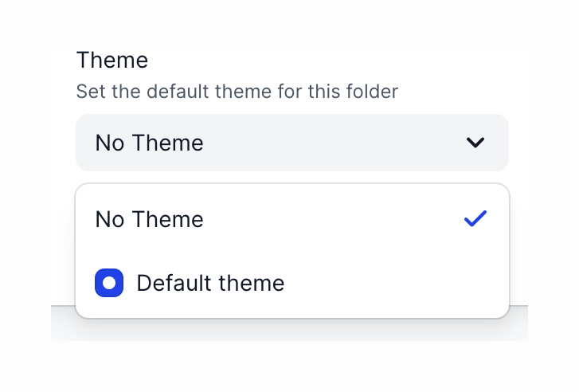Click the word "Theme" above the description
The width and height of the screenshot is (579, 392).
(112, 60)
